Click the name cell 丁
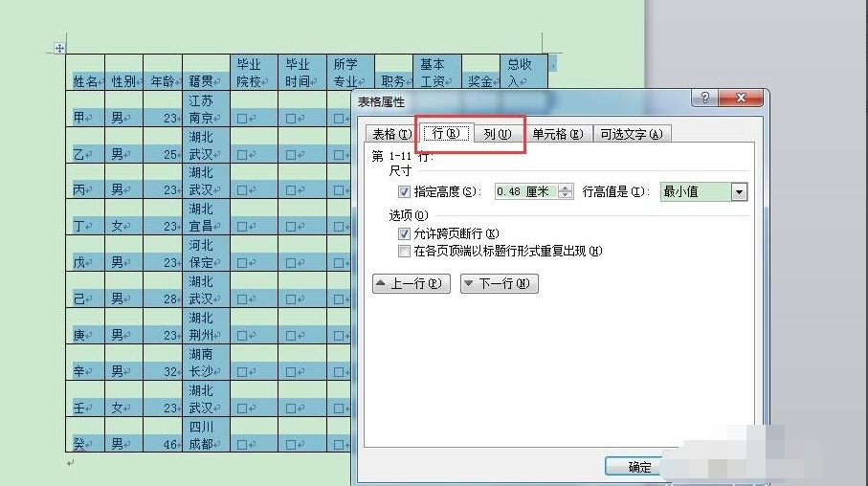Image resolution: width=868 pixels, height=486 pixels. (x=85, y=217)
